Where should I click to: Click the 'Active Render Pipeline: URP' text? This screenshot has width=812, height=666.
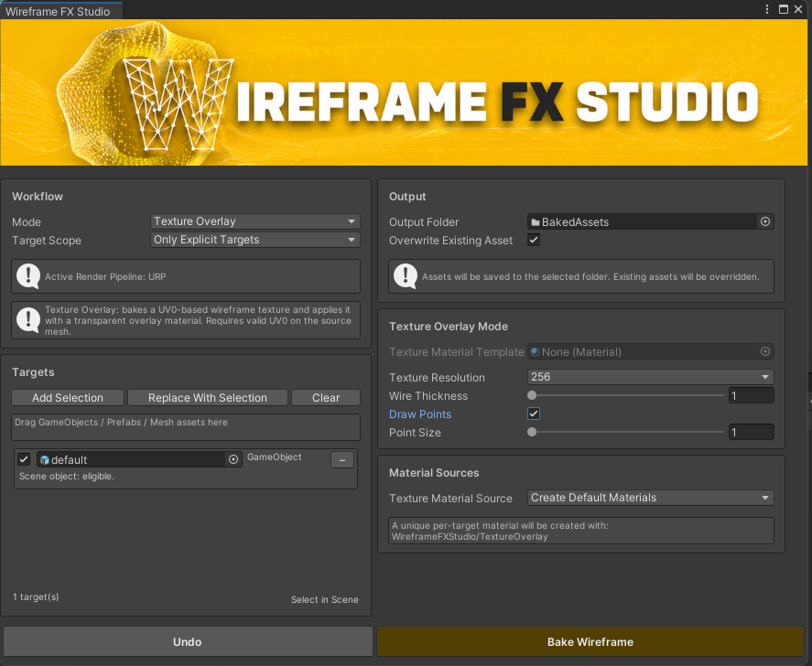coord(105,277)
